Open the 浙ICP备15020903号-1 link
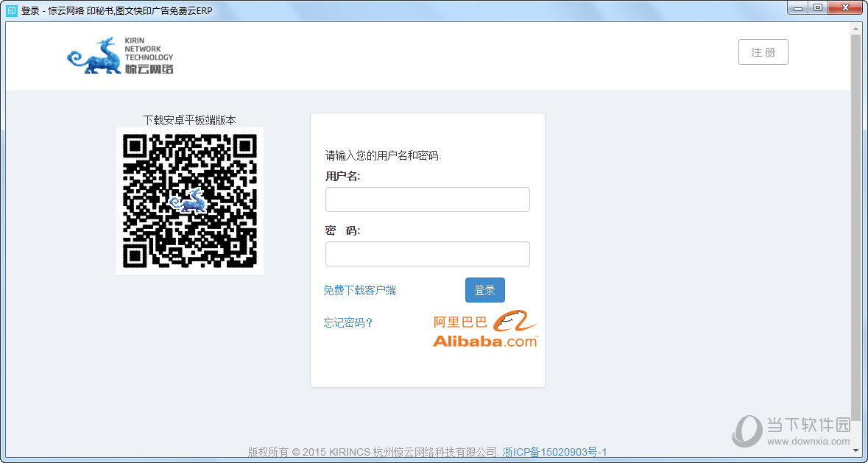This screenshot has width=868, height=463. coord(555,452)
